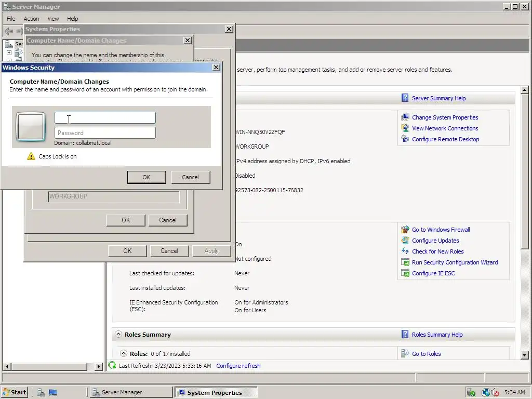Click the Server Summary Help icon

[405, 98]
